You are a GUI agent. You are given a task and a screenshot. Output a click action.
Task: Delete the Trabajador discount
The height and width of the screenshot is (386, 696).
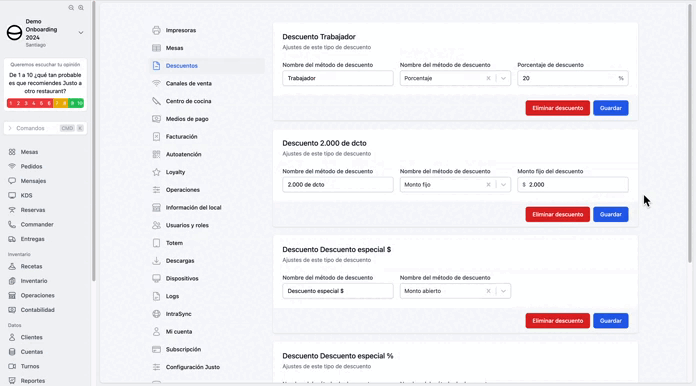pyautogui.click(x=558, y=108)
